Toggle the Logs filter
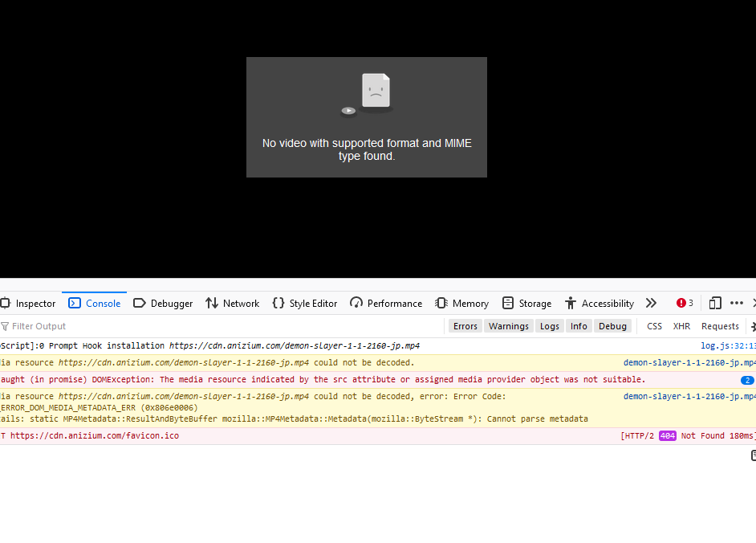 click(x=550, y=326)
